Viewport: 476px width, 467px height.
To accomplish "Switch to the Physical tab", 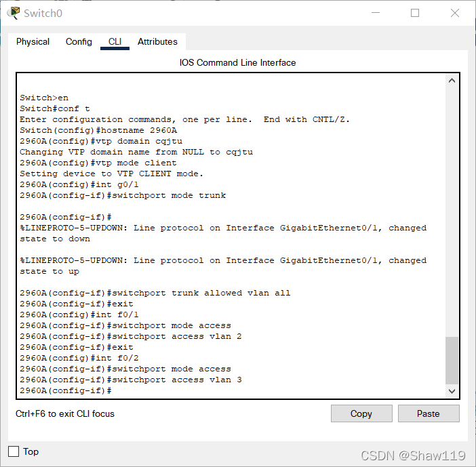I will [33, 41].
